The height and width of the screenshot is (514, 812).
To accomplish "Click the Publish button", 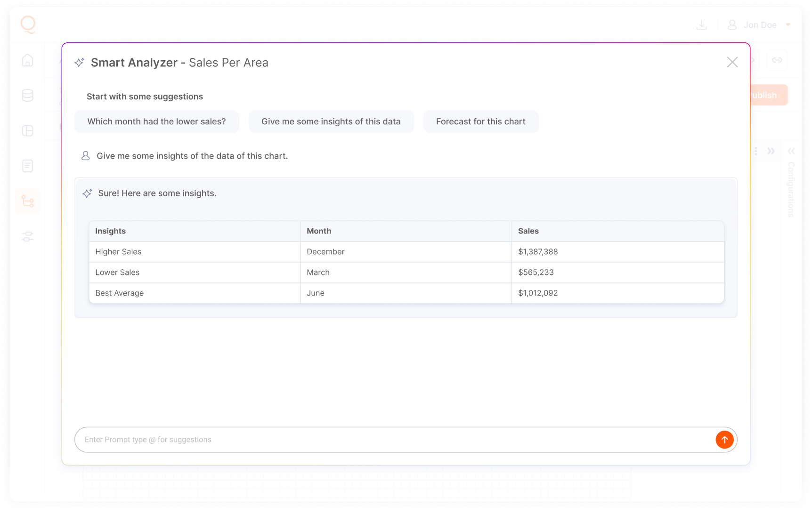I will tap(768, 95).
